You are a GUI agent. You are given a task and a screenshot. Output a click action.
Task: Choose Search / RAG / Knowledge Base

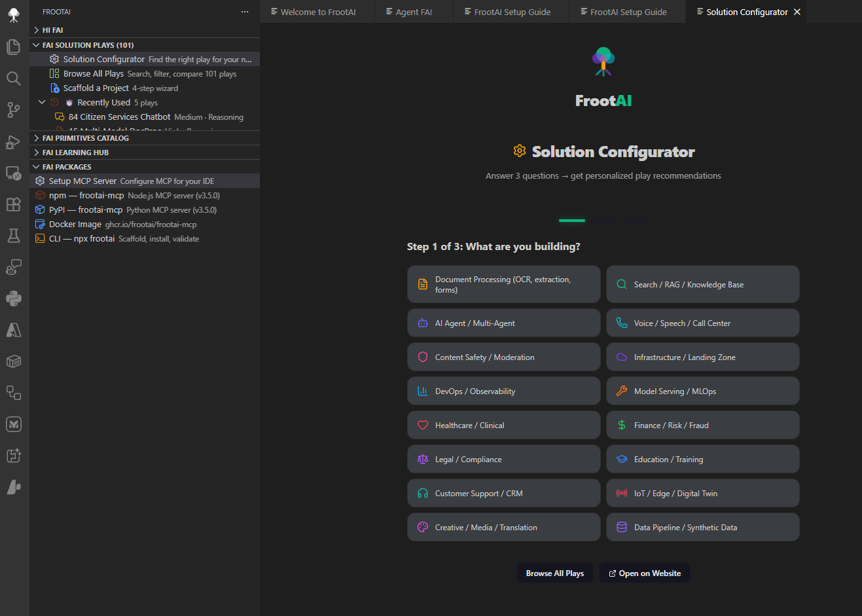click(x=702, y=284)
